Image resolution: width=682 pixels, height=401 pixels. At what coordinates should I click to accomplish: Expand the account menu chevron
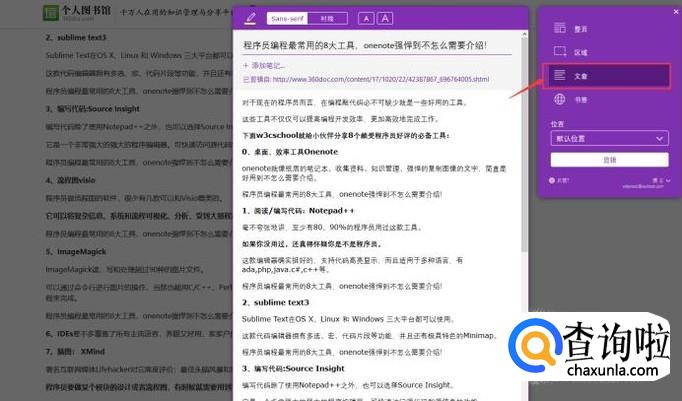pyautogui.click(x=667, y=179)
